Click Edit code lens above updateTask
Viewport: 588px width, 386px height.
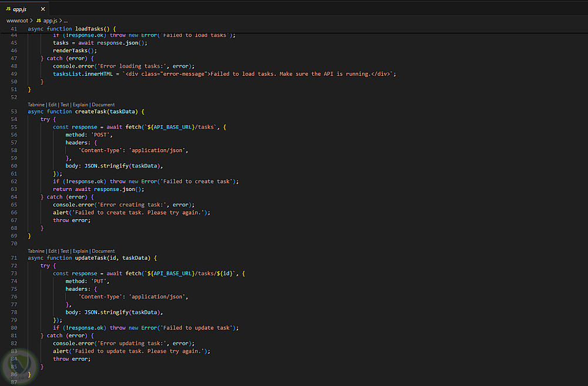pos(53,251)
